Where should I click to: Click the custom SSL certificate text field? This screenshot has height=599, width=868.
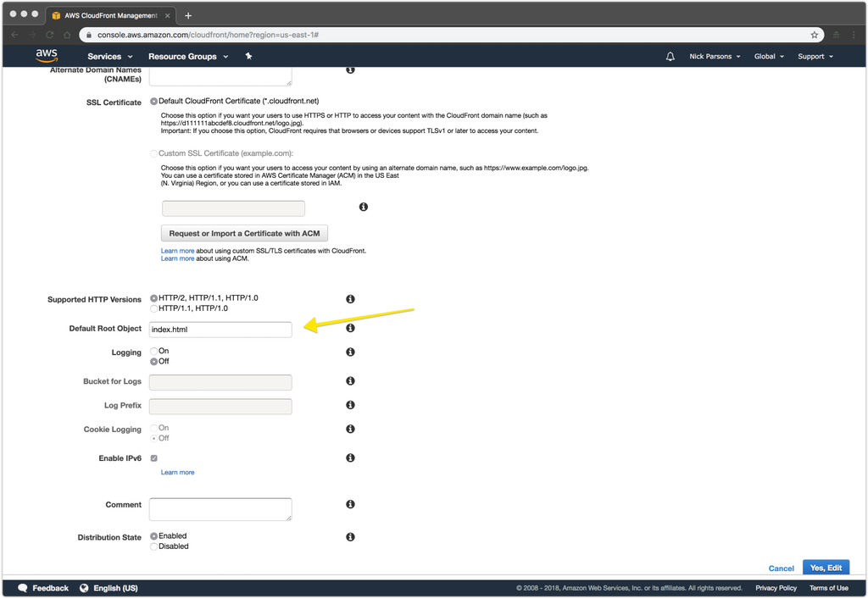[x=233, y=209]
